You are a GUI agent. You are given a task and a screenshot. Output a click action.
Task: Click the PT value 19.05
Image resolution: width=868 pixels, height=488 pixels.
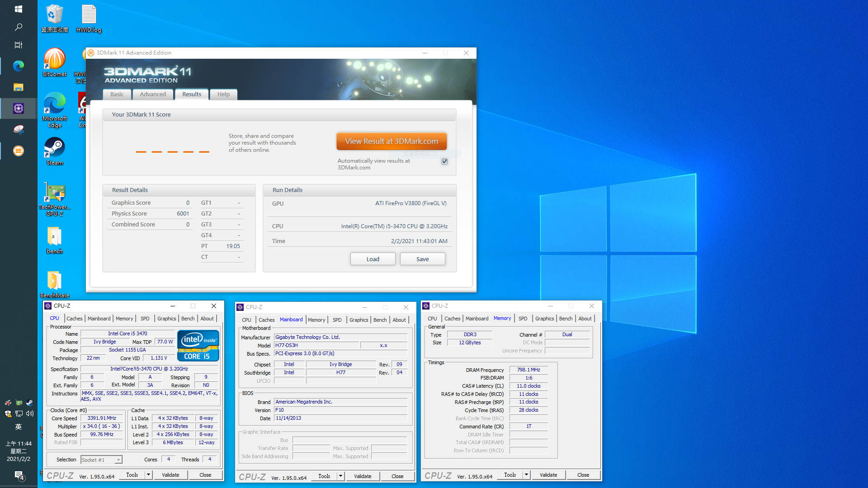233,246
